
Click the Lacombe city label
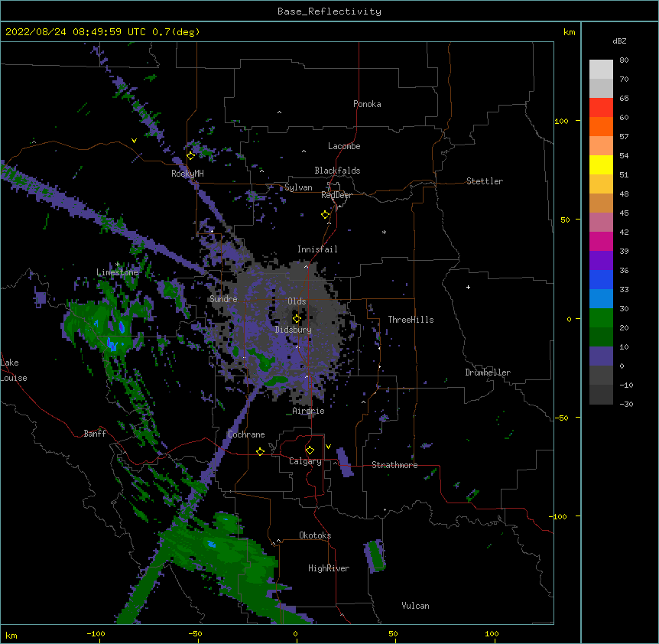344,146
